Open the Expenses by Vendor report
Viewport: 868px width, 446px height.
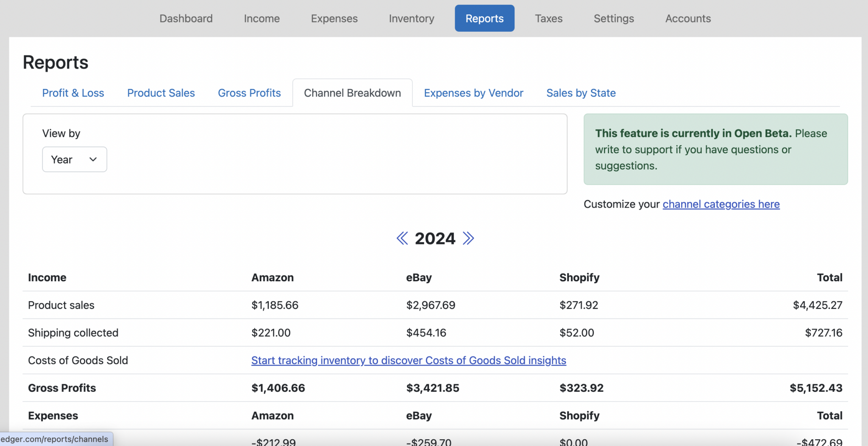coord(473,93)
